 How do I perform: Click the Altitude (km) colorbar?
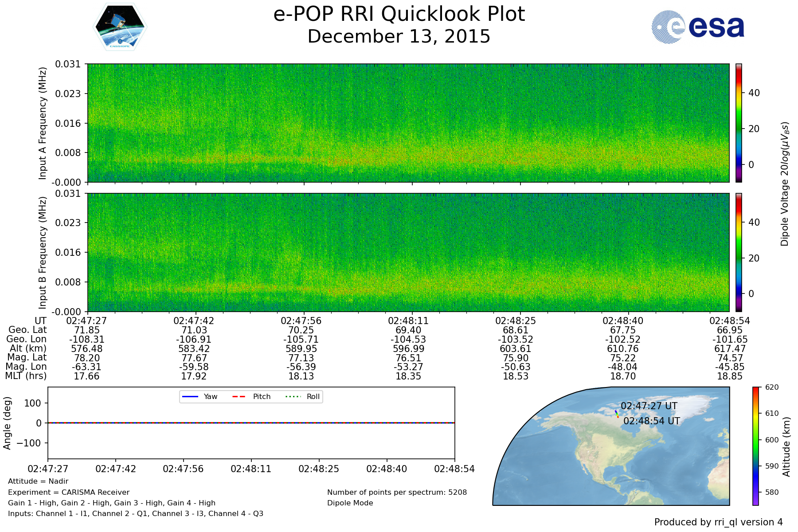pyautogui.click(x=755, y=446)
